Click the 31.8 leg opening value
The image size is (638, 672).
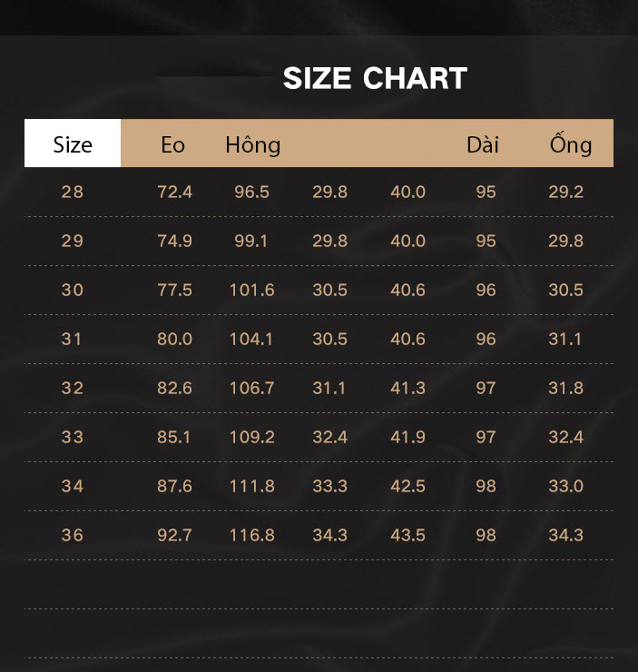(566, 389)
